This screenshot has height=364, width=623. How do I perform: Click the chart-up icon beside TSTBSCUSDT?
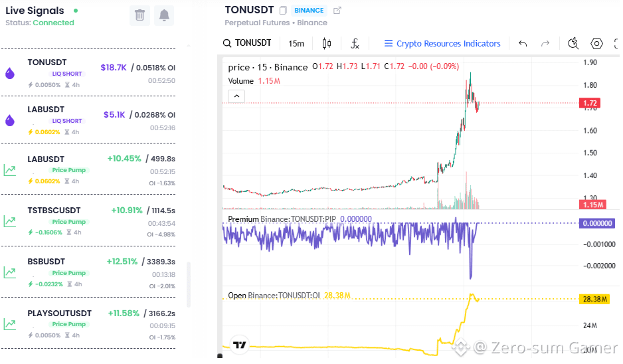[x=9, y=221]
